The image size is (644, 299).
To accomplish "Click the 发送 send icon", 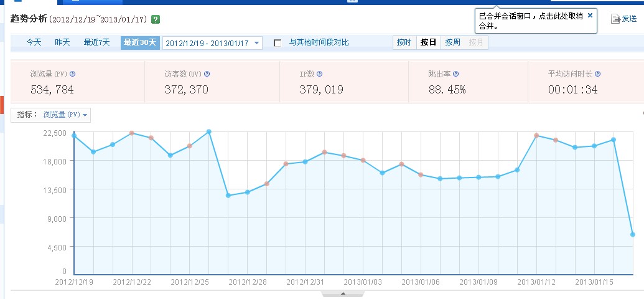I will click(x=615, y=19).
